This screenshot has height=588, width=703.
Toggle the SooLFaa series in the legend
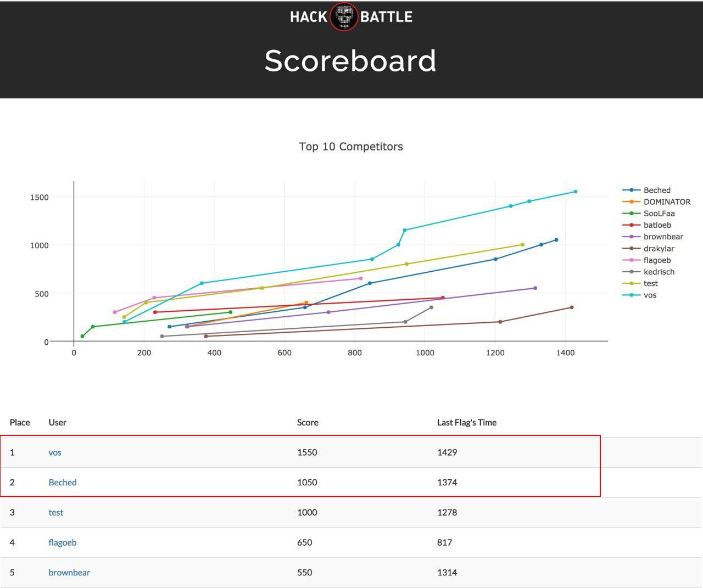649,214
